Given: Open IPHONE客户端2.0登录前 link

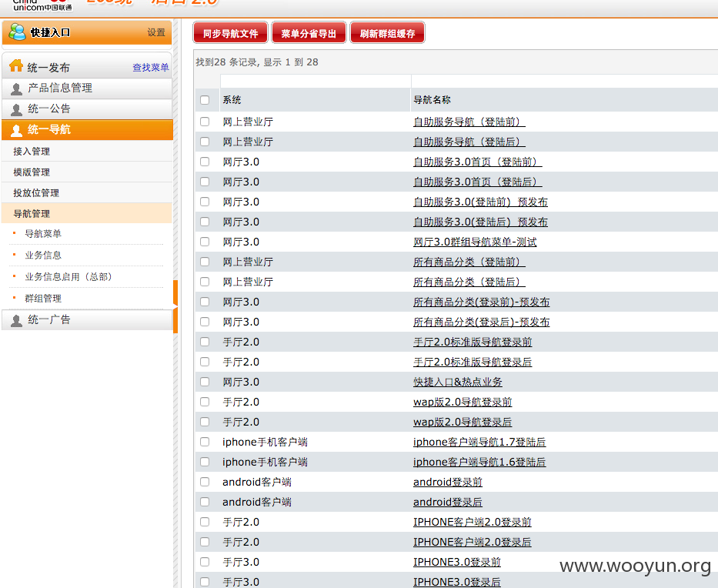Looking at the screenshot, I should pos(472,522).
